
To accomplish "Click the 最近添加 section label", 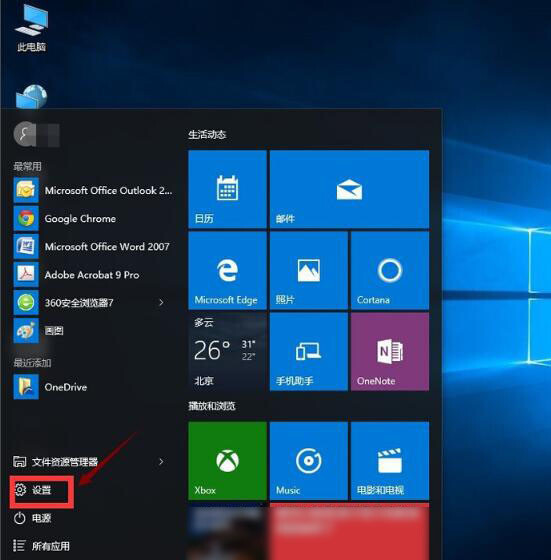I will click(x=32, y=363).
